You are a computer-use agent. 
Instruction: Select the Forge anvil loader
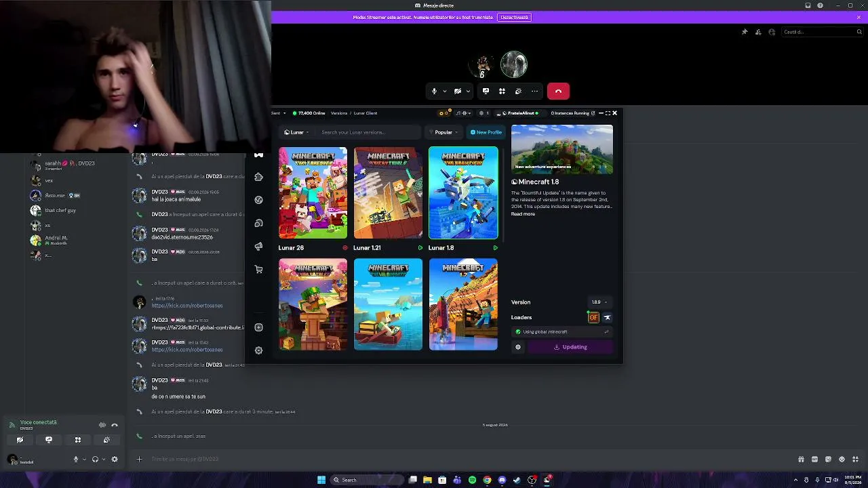[607, 317]
